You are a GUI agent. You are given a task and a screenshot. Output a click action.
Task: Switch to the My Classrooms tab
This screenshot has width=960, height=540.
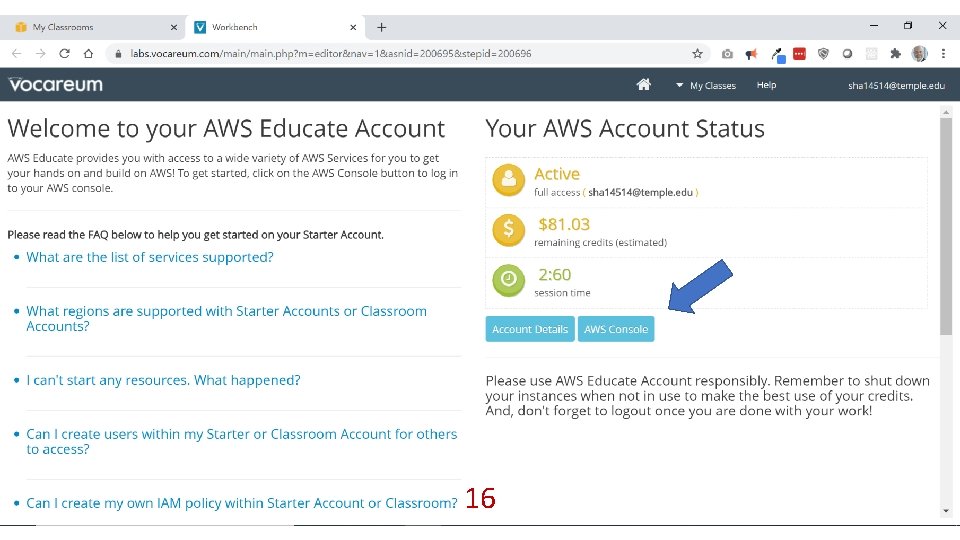[97, 27]
